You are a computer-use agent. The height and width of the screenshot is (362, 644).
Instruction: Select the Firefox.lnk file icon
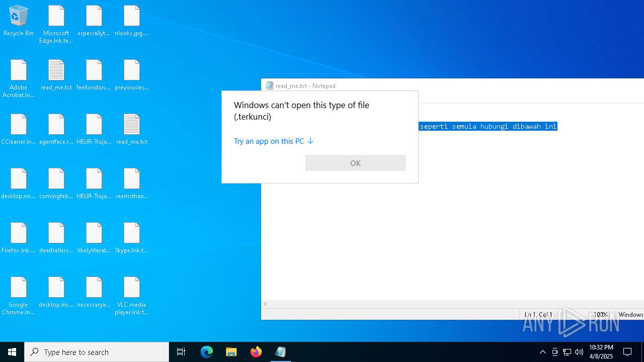coord(19,238)
